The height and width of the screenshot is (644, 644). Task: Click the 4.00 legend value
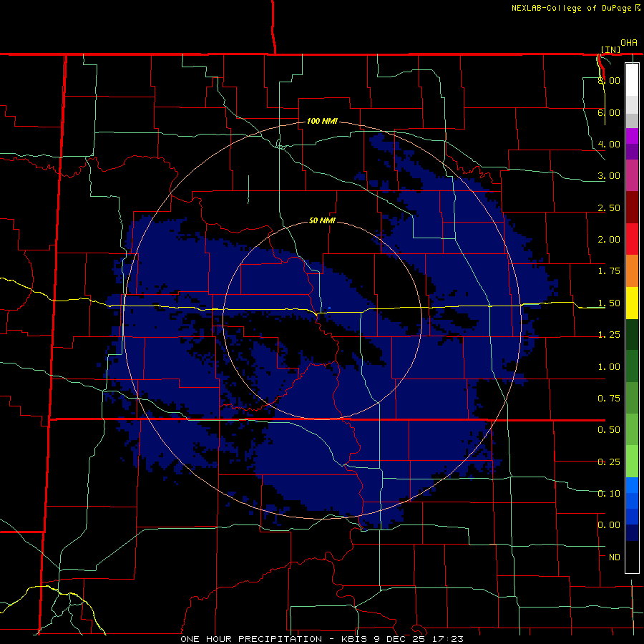click(609, 144)
